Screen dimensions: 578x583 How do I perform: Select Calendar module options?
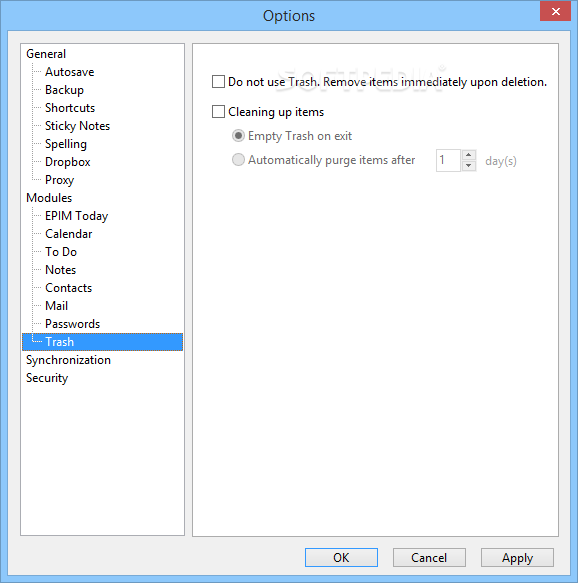tap(68, 234)
